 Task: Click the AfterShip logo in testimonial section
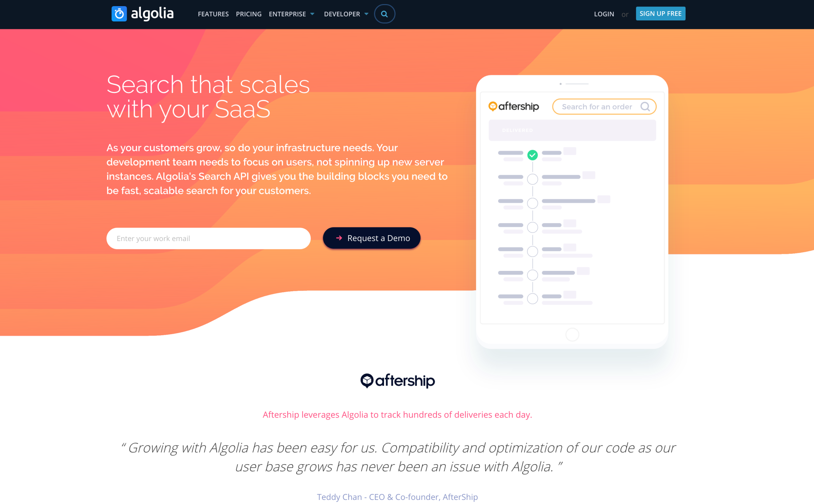(x=397, y=381)
